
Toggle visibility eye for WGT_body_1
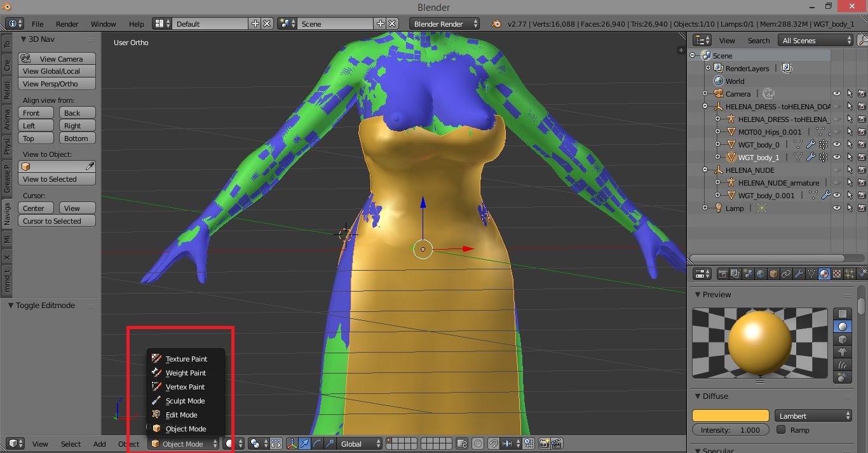point(837,158)
